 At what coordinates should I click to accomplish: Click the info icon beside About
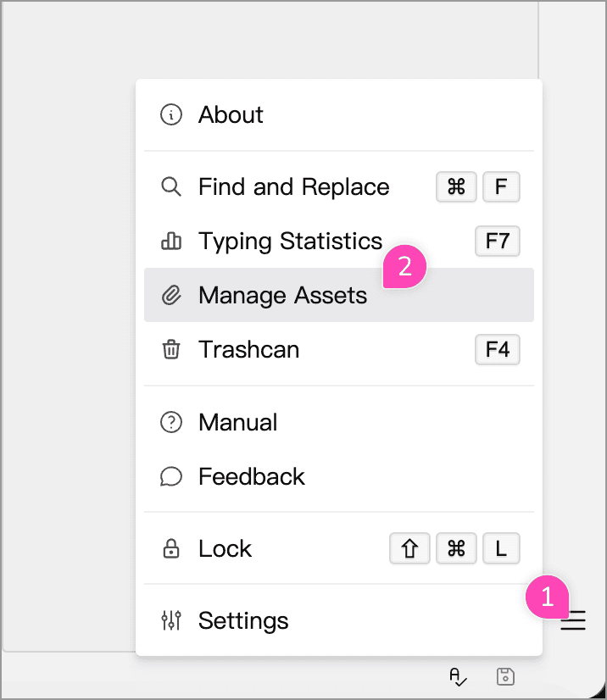point(171,115)
